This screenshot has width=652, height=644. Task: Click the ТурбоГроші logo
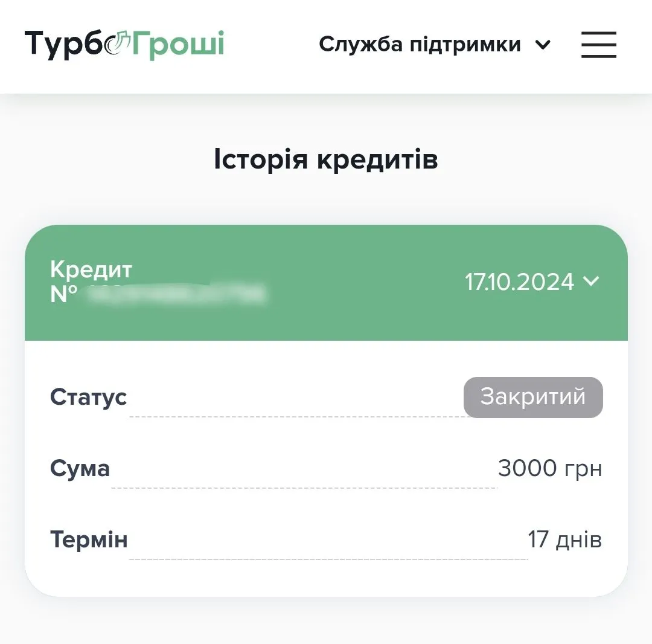(x=124, y=45)
